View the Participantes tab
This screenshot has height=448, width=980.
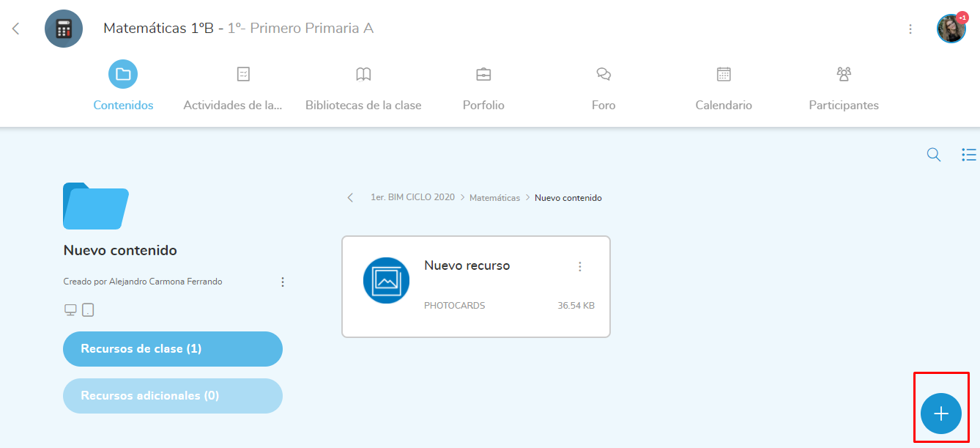(x=844, y=87)
